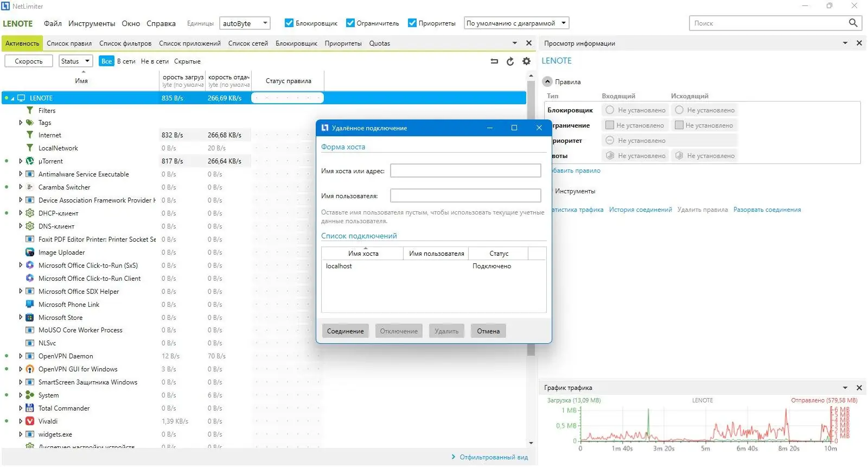Click the LENOTE computer monitor icon
868x467 pixels.
point(21,98)
